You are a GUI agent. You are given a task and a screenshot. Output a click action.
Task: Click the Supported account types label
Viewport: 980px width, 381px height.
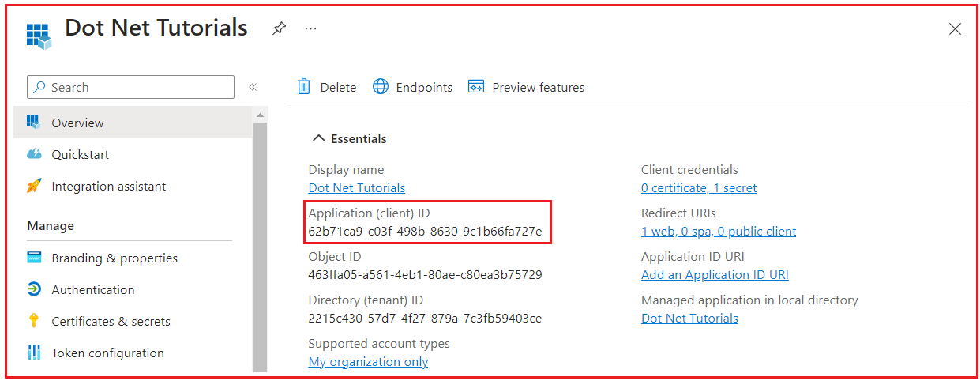point(379,344)
